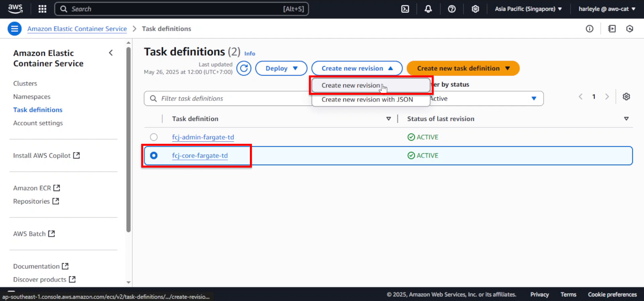Select the fcj-admin-fargate-td radio button
Viewport: 644px width, 301px height.
tap(154, 137)
